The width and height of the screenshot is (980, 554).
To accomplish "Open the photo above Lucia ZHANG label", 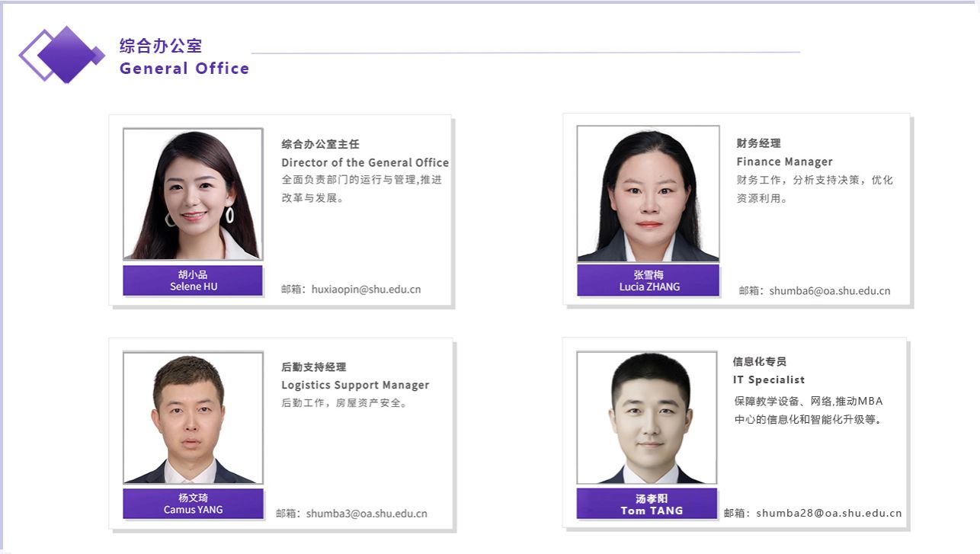I will click(x=648, y=194).
